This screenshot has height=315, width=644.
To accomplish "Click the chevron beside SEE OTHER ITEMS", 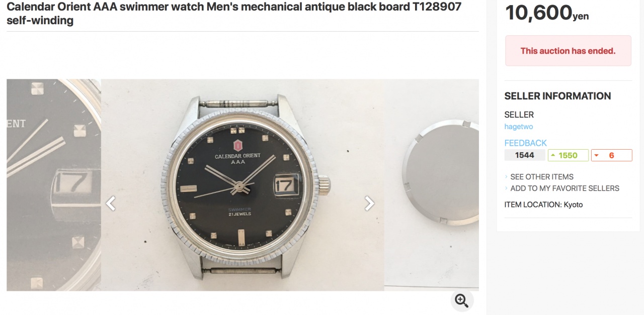I will click(x=506, y=177).
